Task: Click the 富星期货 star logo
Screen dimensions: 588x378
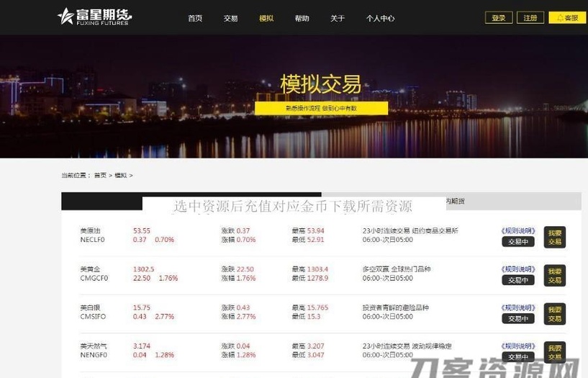Action: (95, 17)
